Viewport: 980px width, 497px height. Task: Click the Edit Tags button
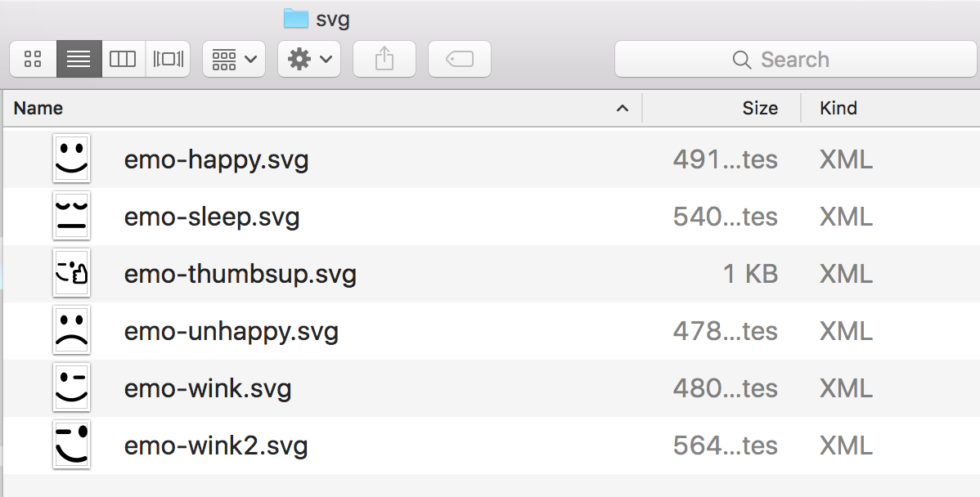pyautogui.click(x=460, y=59)
